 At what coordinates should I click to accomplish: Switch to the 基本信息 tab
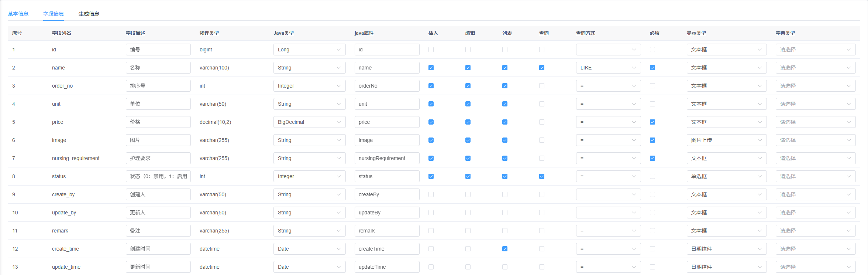pyautogui.click(x=18, y=14)
